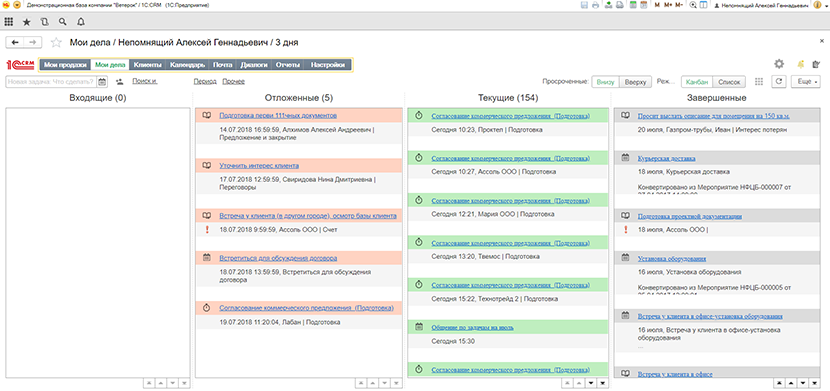Open the Прочее filter options
The height and width of the screenshot is (391, 830).
pyautogui.click(x=233, y=82)
